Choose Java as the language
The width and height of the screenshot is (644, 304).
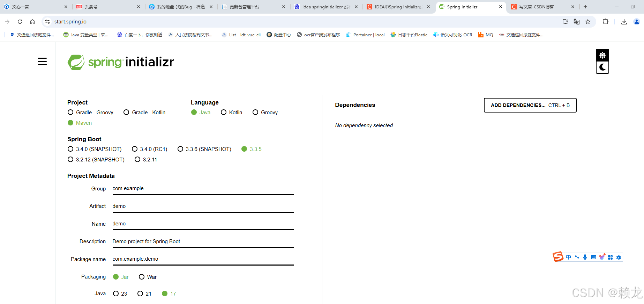pos(201,112)
